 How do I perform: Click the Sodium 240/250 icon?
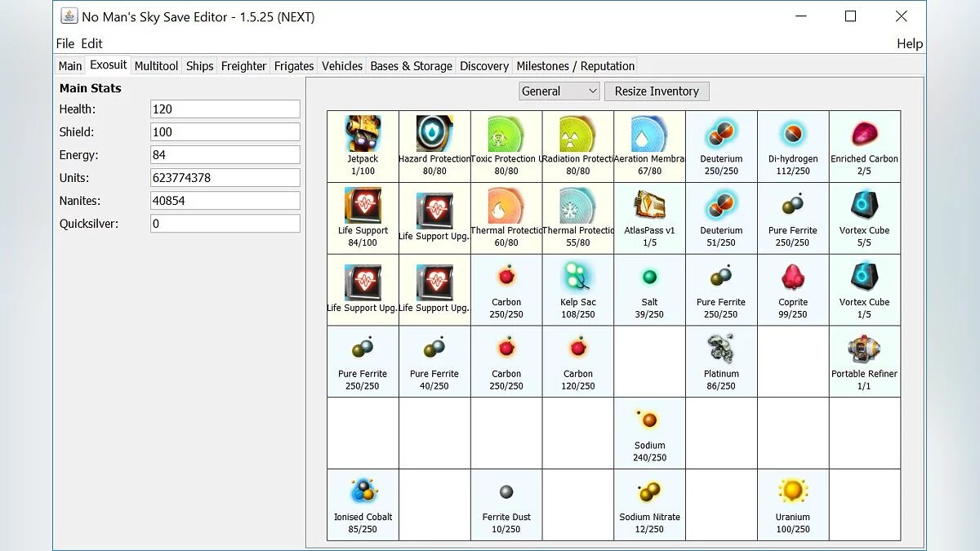point(649,420)
